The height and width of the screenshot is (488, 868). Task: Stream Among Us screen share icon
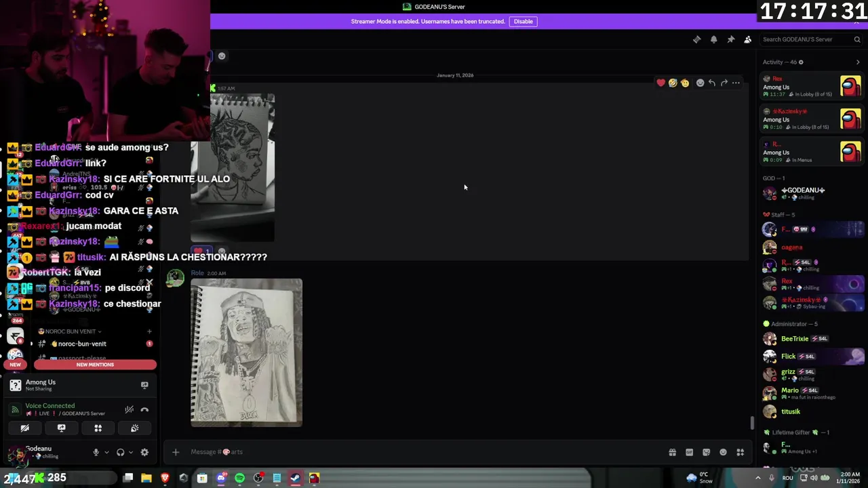144,385
